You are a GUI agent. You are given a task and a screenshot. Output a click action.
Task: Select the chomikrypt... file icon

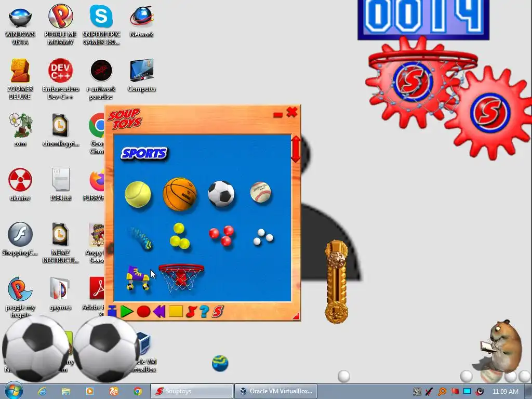click(60, 130)
